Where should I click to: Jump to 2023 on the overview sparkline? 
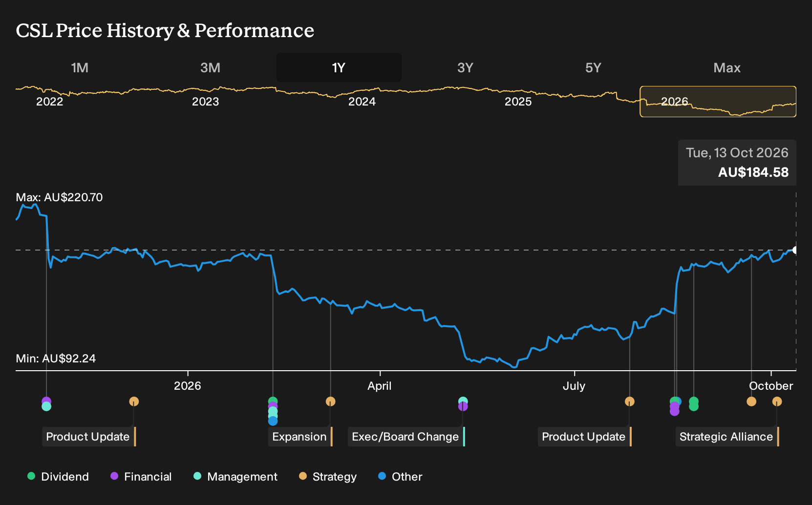pos(205,102)
